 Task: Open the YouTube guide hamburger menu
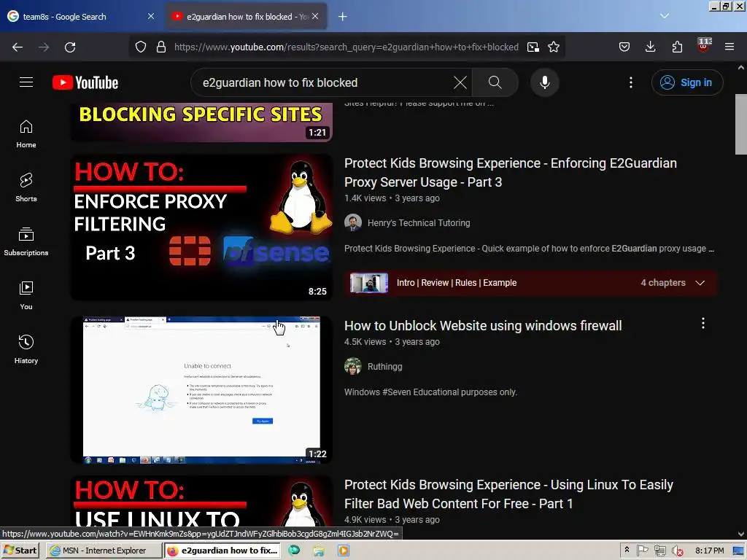(x=26, y=82)
